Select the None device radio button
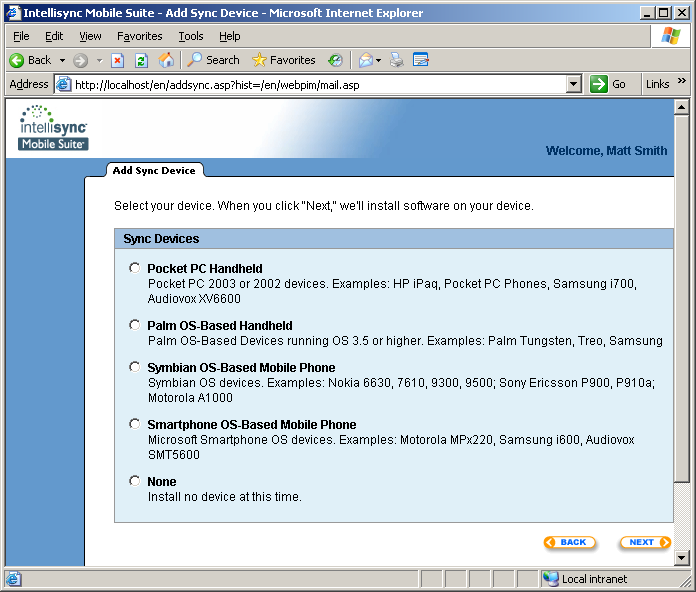This screenshot has width=696, height=592. pyautogui.click(x=134, y=481)
